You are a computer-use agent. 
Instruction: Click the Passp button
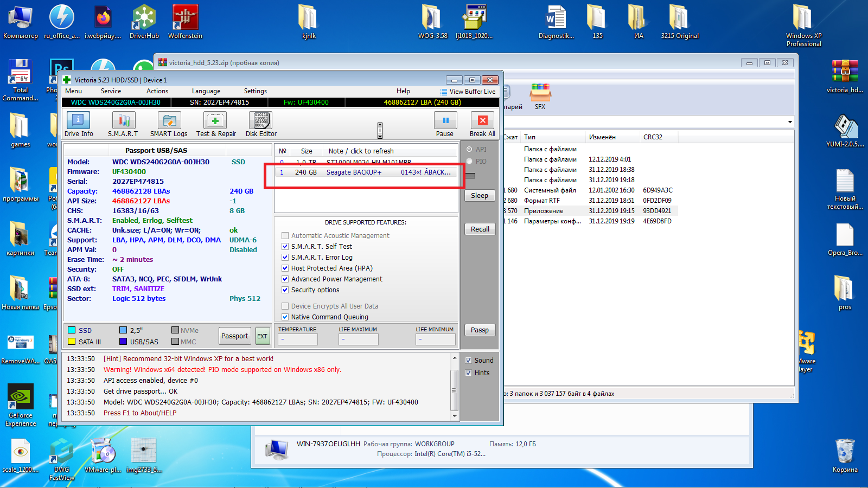click(480, 330)
